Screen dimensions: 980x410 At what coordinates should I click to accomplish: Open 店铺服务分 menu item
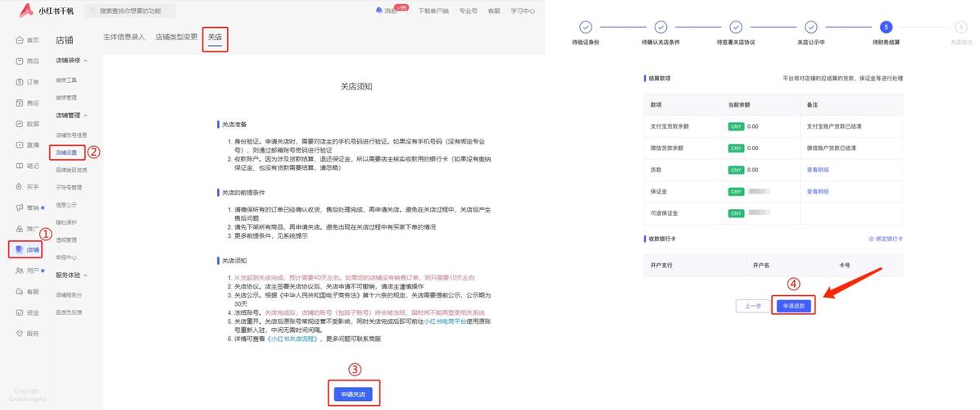[69, 294]
